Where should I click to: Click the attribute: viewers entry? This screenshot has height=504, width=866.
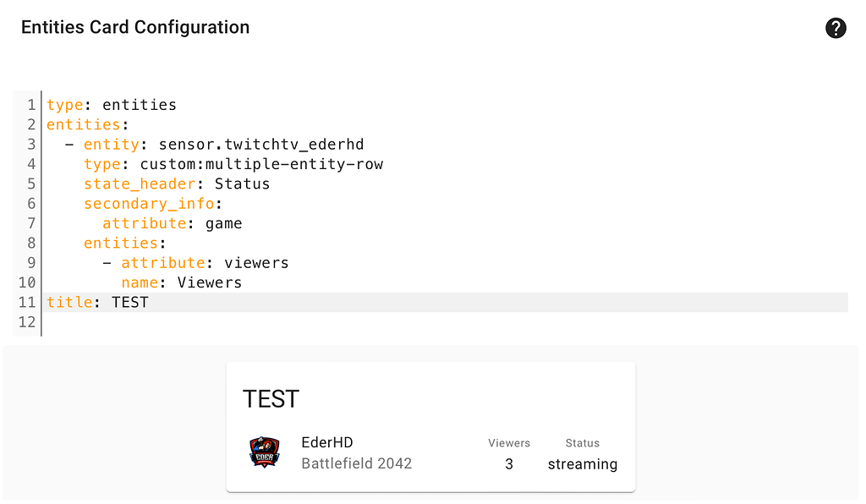202,262
